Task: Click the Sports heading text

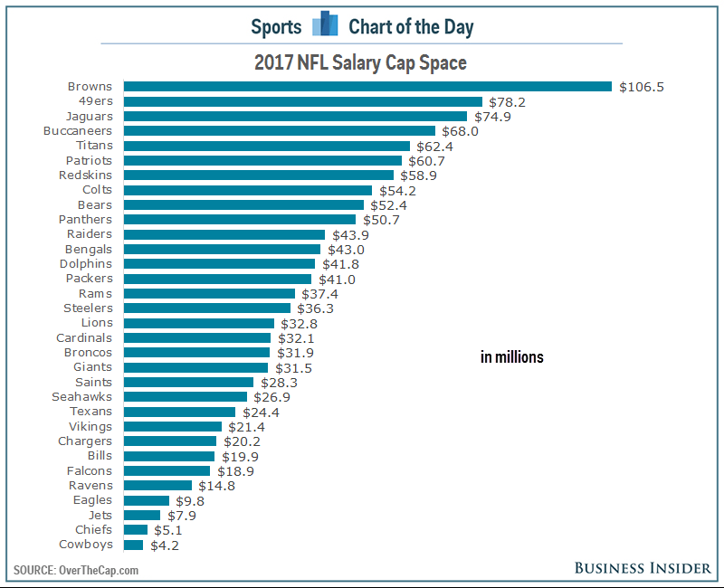Action: point(276,27)
